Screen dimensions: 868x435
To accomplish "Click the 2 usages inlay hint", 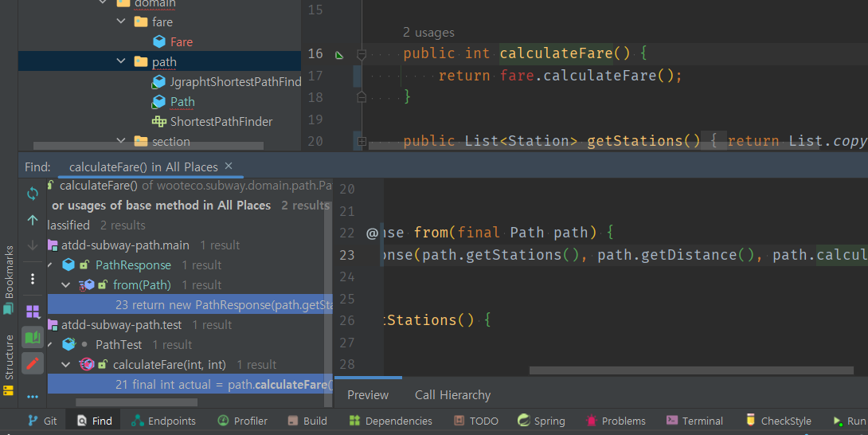I will pyautogui.click(x=428, y=33).
